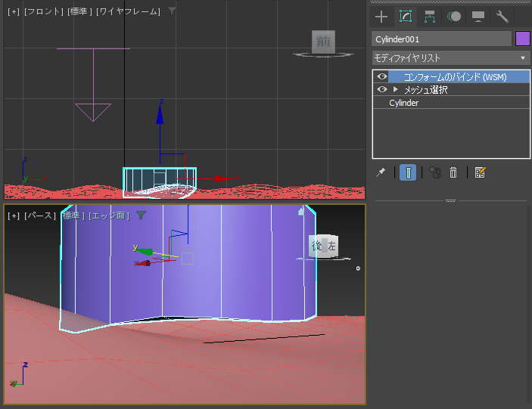Viewport: 532px width, 409px height.
Task: Click the 前 ViewCube face
Action: [323, 42]
